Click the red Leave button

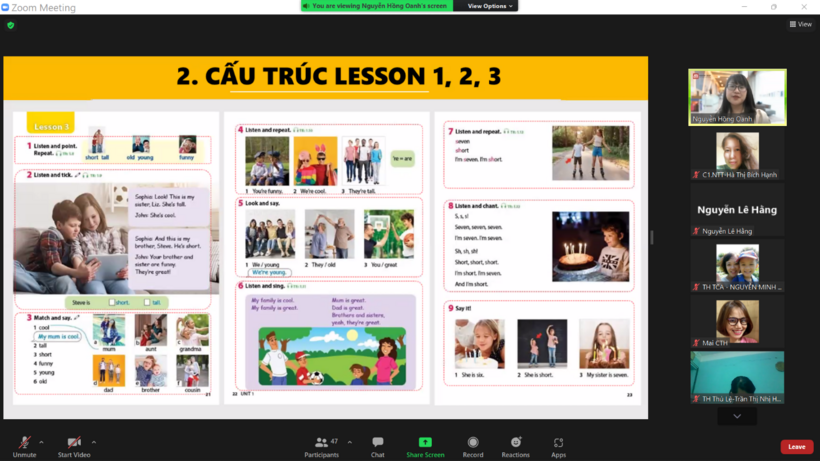click(796, 447)
